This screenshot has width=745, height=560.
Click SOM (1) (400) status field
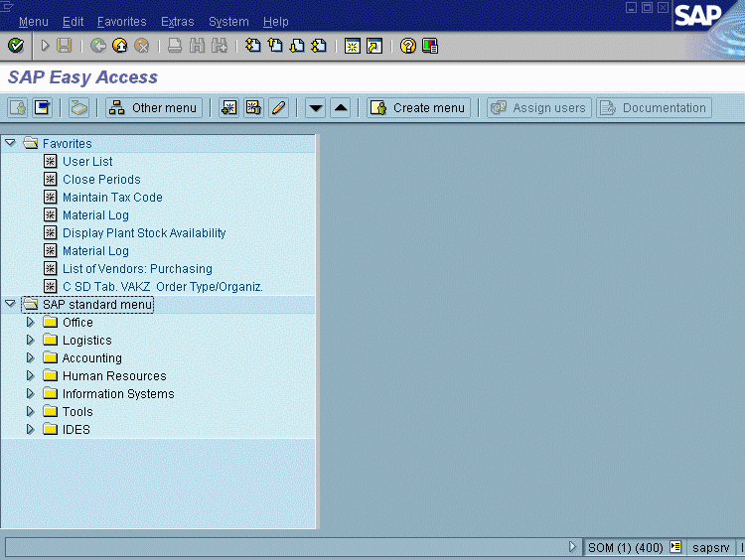coord(625,548)
